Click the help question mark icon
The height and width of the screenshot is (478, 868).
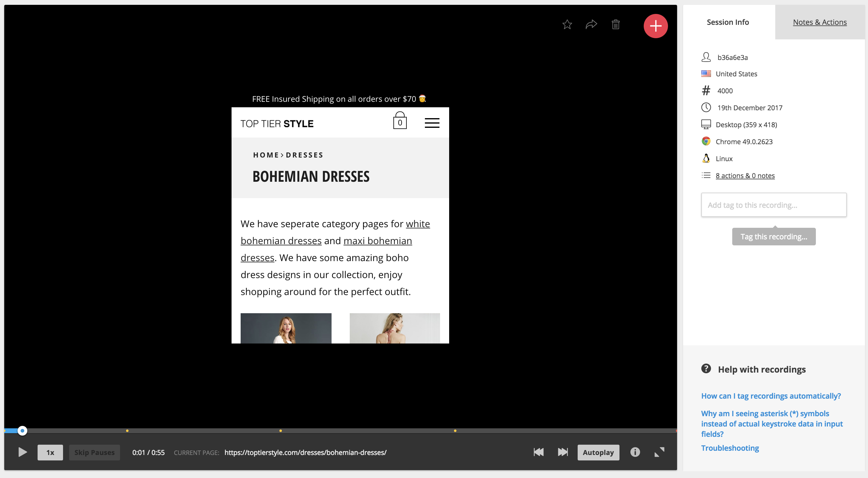[706, 369]
